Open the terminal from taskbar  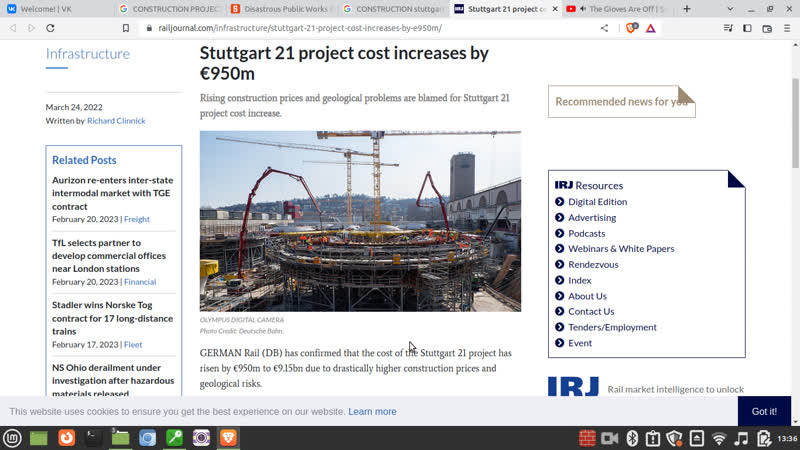point(93,438)
